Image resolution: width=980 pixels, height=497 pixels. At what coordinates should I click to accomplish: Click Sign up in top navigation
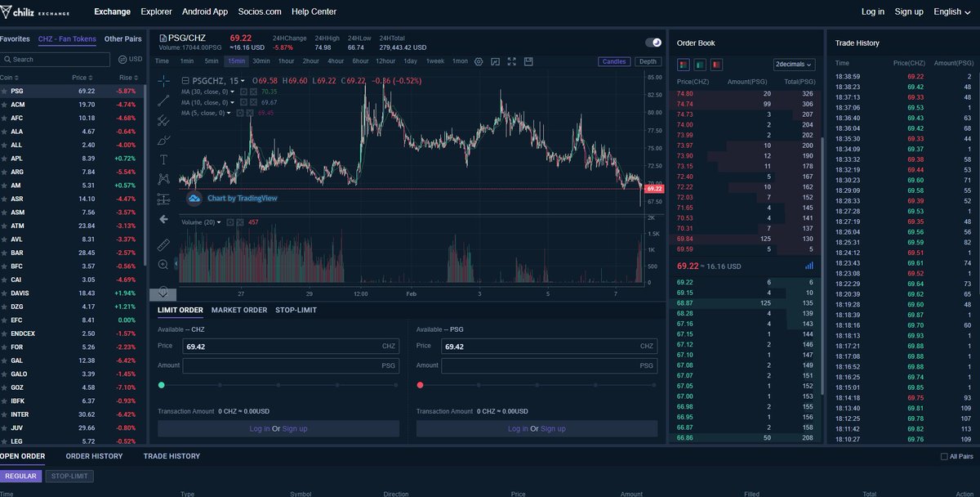point(909,11)
